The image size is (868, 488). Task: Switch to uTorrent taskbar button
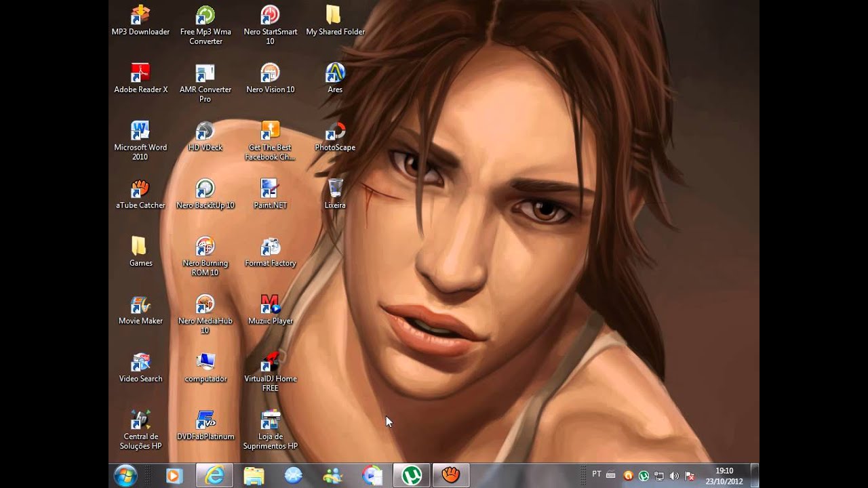[412, 476]
